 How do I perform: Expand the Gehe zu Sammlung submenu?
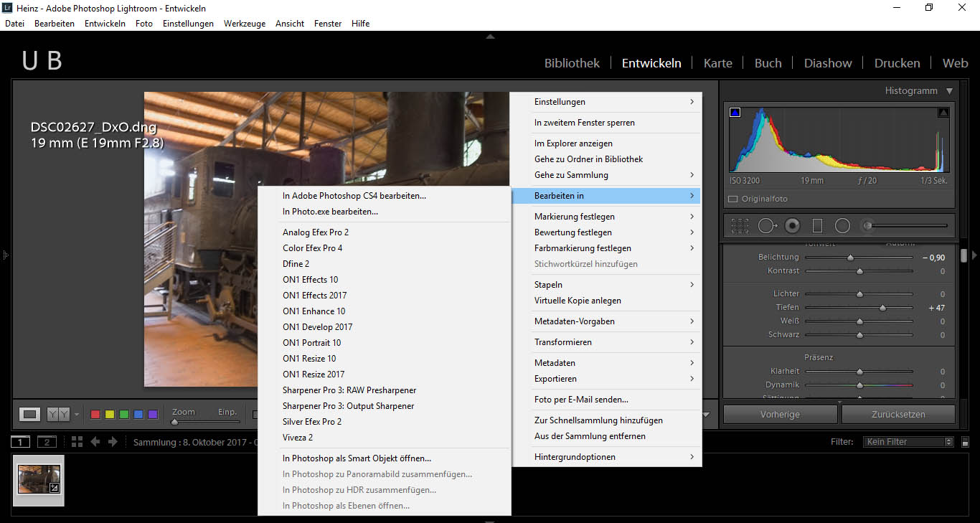click(606, 175)
